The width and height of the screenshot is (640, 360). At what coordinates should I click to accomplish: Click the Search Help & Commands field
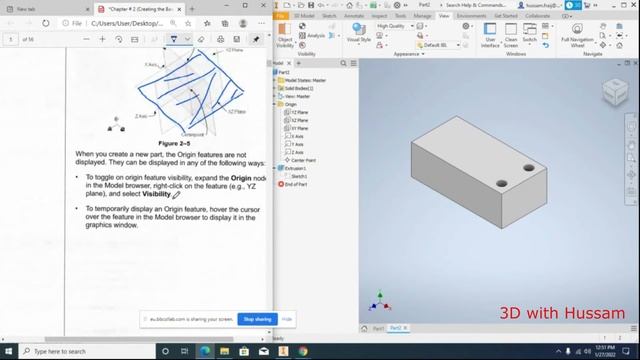tap(476, 5)
